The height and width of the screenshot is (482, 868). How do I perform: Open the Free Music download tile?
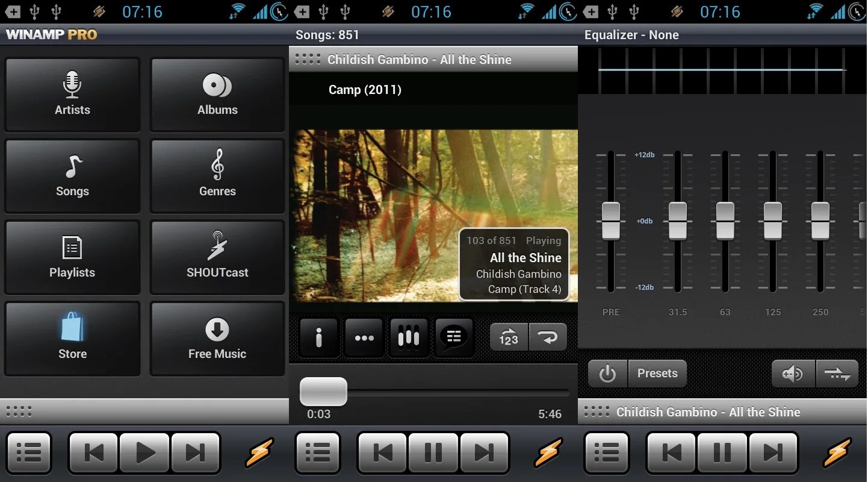[x=217, y=339]
